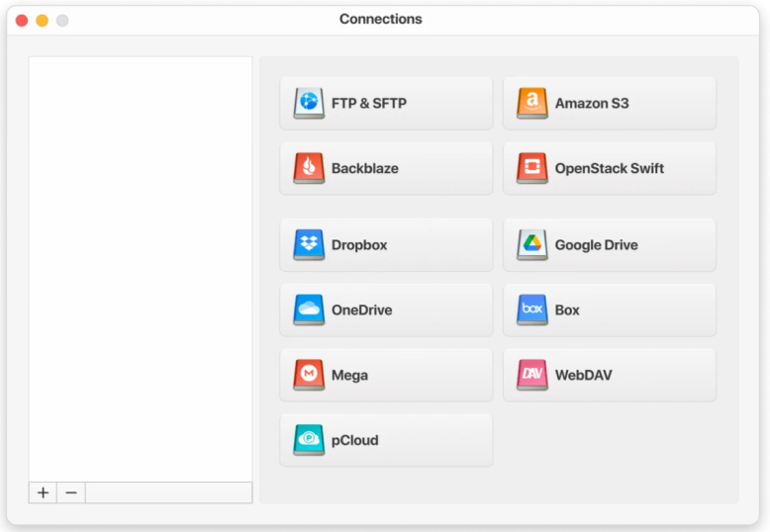The height and width of the screenshot is (532, 770).
Task: Choose the OpenStack Swift drive icon
Action: coord(532,168)
